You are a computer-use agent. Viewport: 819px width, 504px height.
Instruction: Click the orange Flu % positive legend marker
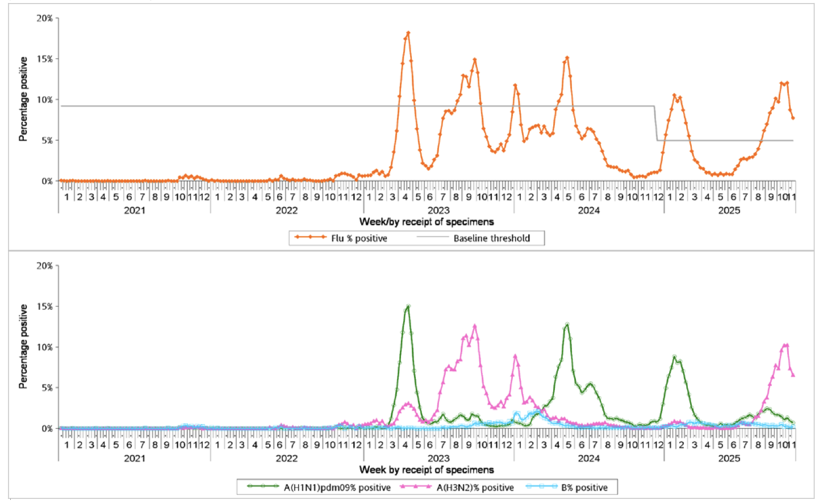[310, 238]
